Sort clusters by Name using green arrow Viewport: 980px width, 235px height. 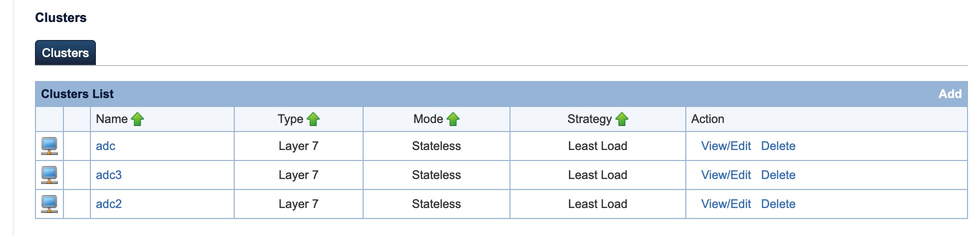137,119
